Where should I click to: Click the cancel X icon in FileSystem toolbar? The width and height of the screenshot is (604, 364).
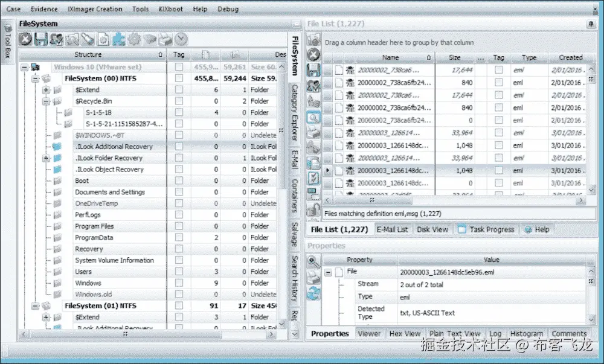click(x=25, y=39)
